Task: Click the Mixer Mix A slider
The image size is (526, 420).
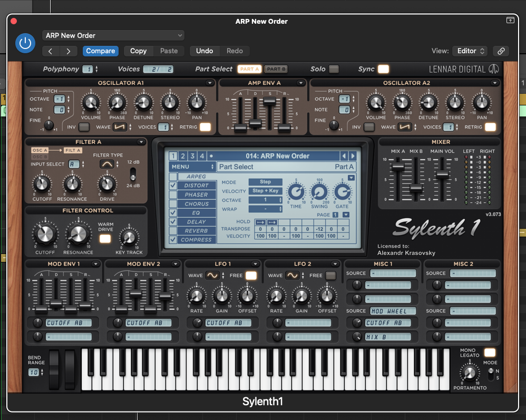Action: [398, 167]
